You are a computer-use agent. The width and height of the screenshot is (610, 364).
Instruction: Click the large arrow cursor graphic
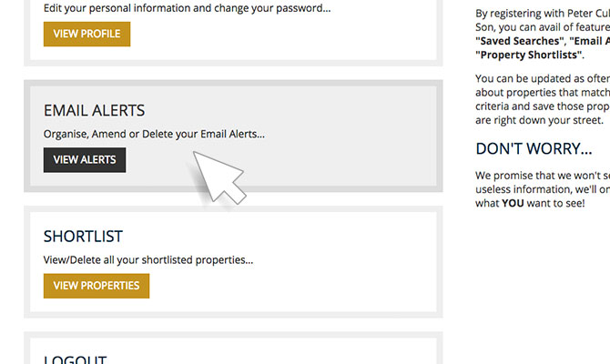point(218,169)
